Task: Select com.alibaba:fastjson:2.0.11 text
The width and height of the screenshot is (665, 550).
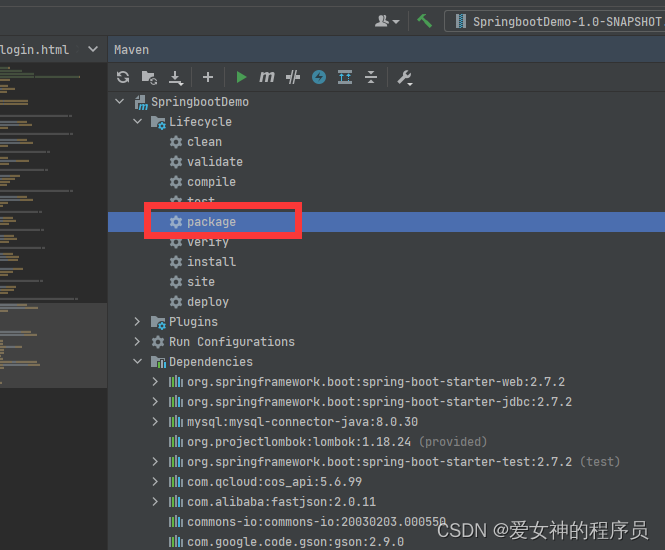Action: (x=282, y=502)
